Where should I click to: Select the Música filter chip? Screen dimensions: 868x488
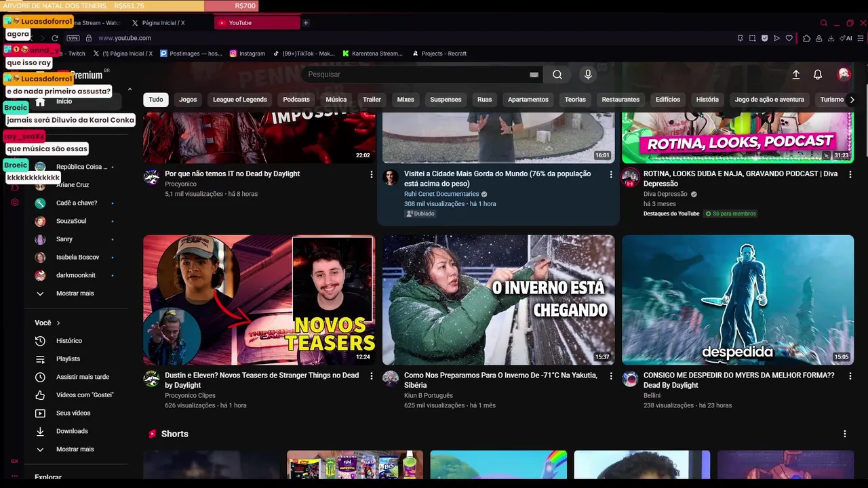point(336,100)
